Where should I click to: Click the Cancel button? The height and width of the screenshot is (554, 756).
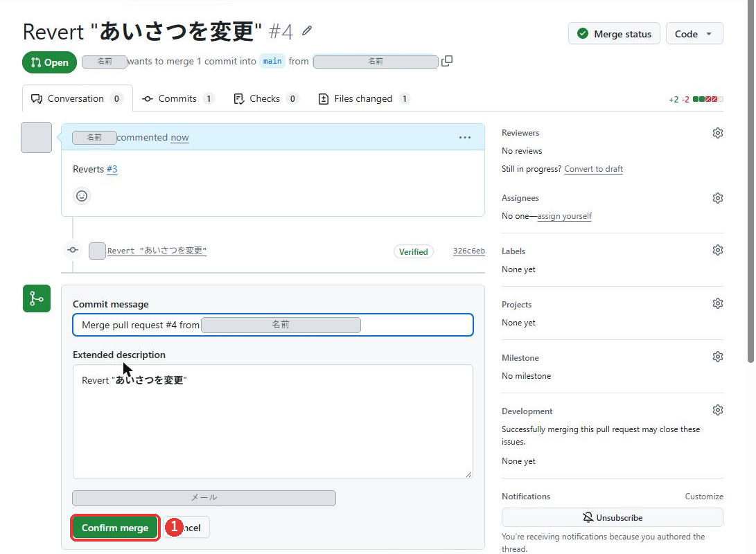coord(186,528)
